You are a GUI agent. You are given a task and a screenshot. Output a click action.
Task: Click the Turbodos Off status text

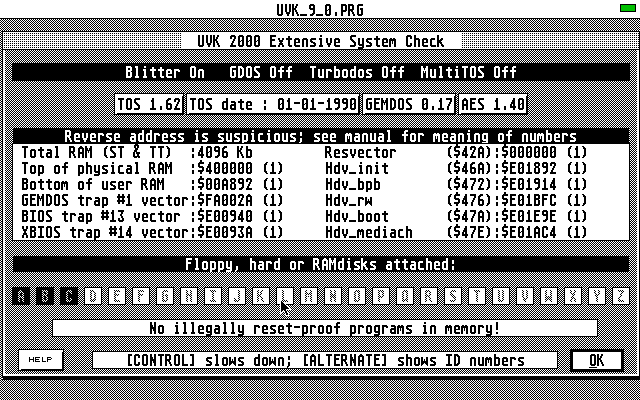(357, 73)
